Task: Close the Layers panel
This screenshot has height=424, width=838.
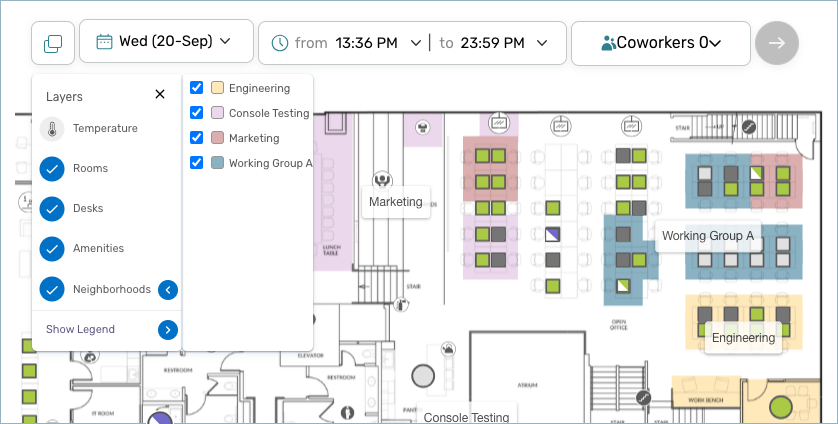Action: click(x=160, y=95)
